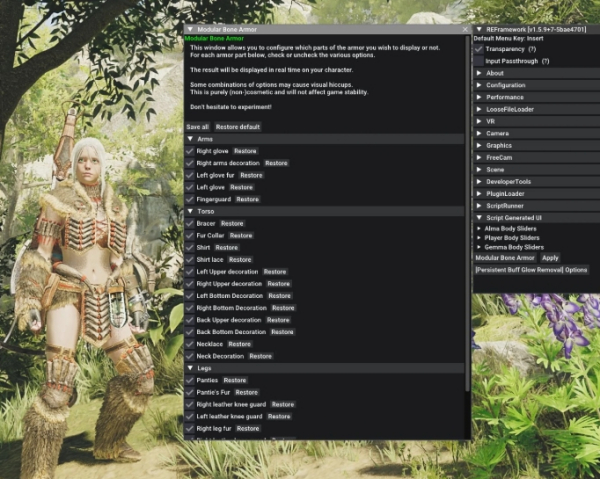Toggle the Right arms decoration checkbox

point(190,163)
